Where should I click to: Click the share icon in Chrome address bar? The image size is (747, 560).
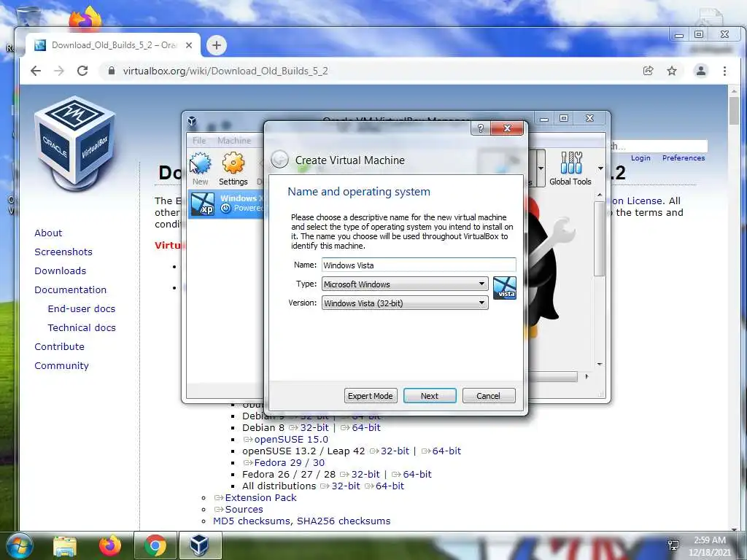tap(648, 71)
